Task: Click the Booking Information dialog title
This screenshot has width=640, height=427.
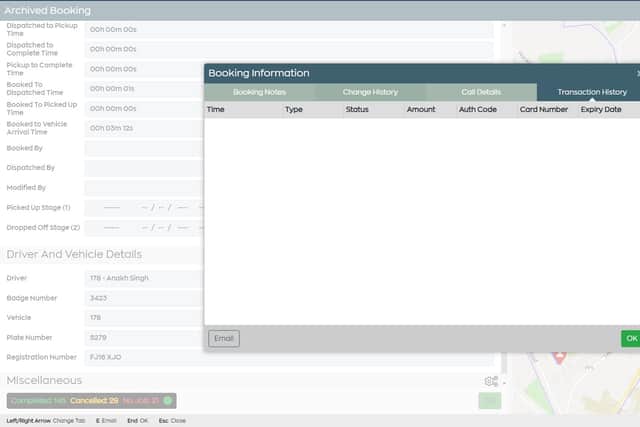Action: pos(259,73)
